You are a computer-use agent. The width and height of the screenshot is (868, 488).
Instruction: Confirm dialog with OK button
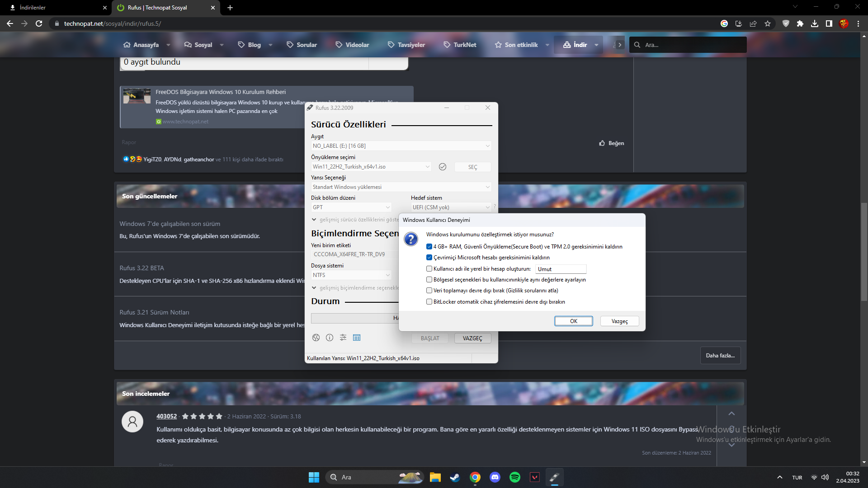[x=573, y=321]
